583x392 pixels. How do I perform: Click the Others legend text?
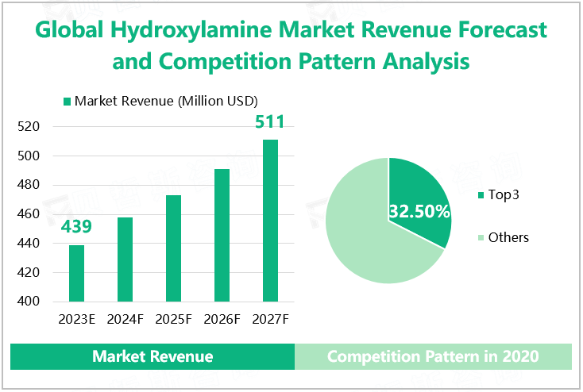tap(508, 237)
